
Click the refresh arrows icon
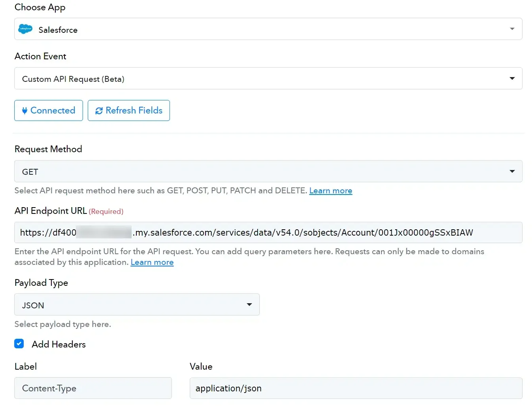pyautogui.click(x=99, y=111)
